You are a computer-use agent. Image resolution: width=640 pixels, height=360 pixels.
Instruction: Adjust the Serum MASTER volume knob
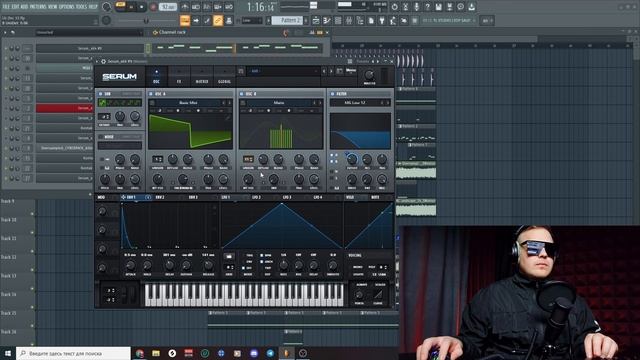369,75
